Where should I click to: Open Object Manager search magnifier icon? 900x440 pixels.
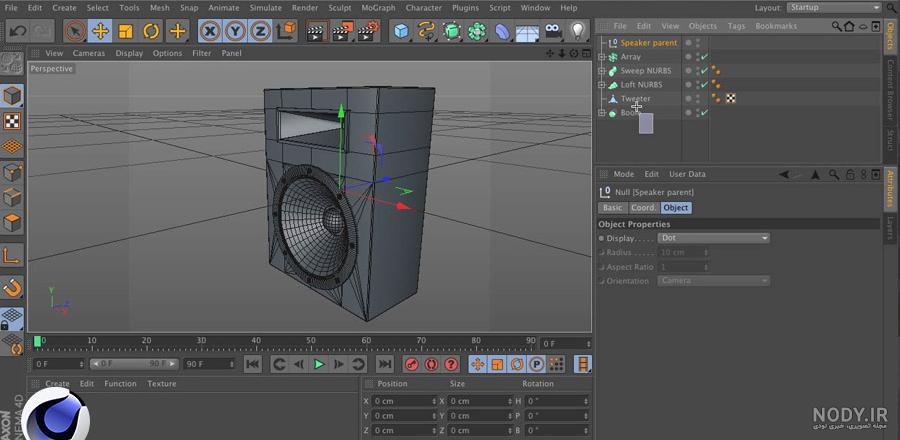click(837, 26)
